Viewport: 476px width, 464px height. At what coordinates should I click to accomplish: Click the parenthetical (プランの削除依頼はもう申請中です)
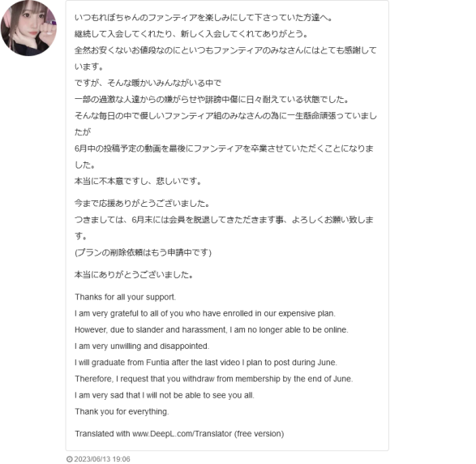(x=143, y=252)
